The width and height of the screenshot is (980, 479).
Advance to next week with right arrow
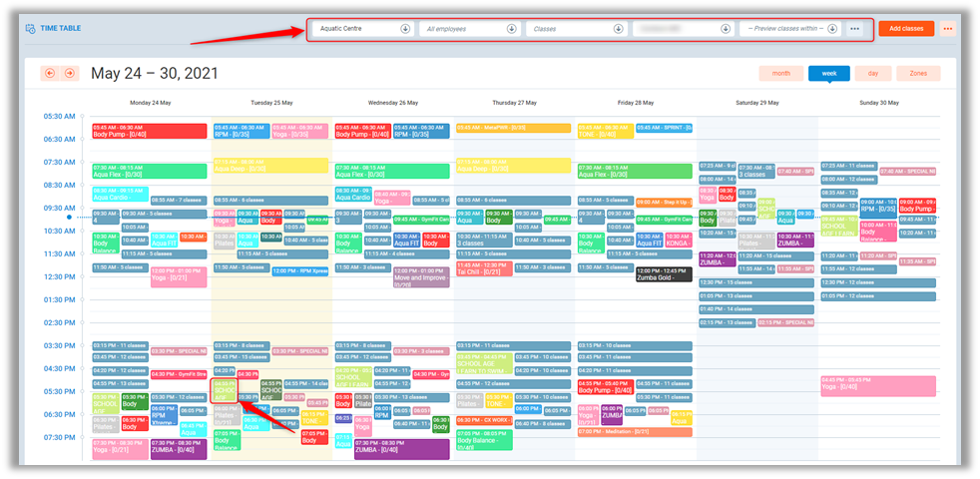tap(69, 74)
